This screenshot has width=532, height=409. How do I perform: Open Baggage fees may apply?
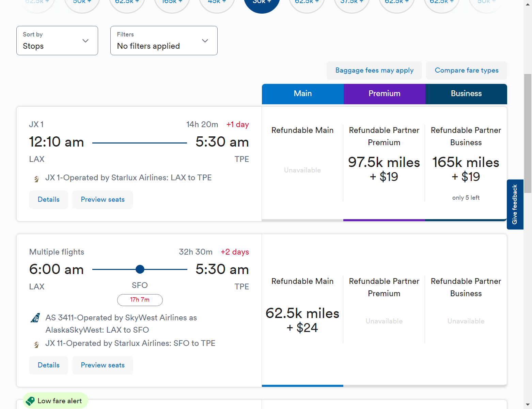(374, 71)
